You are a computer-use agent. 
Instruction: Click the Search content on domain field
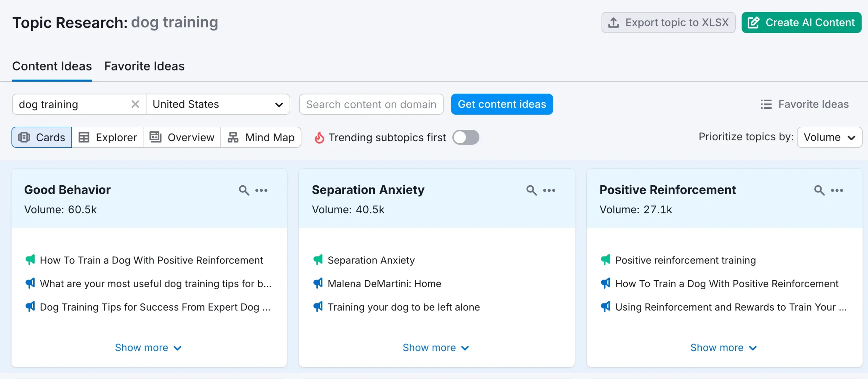tap(371, 104)
